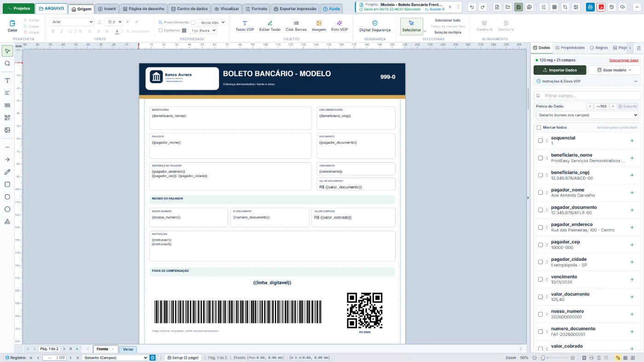
Task: Click the redo icon
Action: (483, 7)
